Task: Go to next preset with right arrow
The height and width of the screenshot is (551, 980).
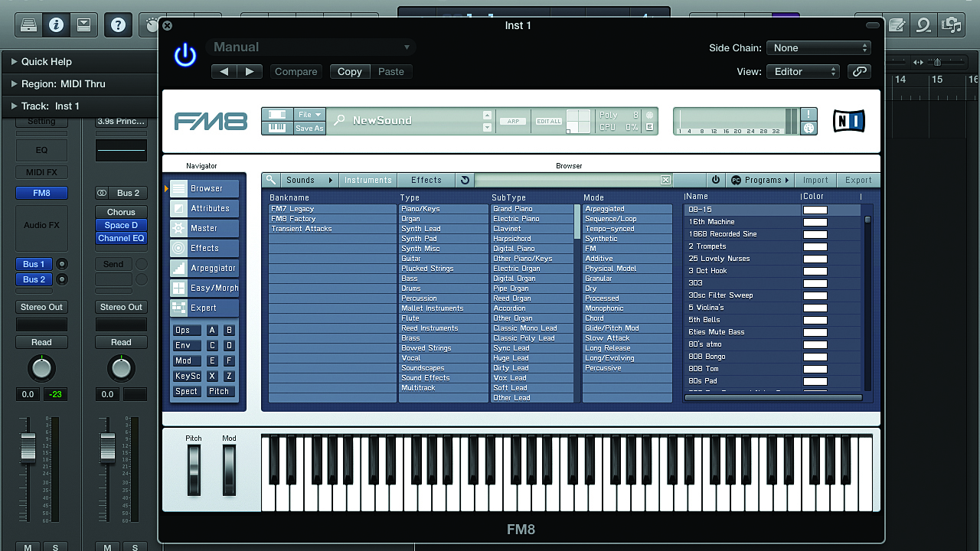Action: 250,71
